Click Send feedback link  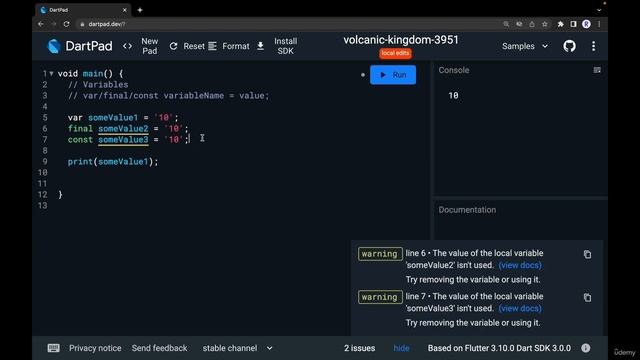[x=159, y=348]
